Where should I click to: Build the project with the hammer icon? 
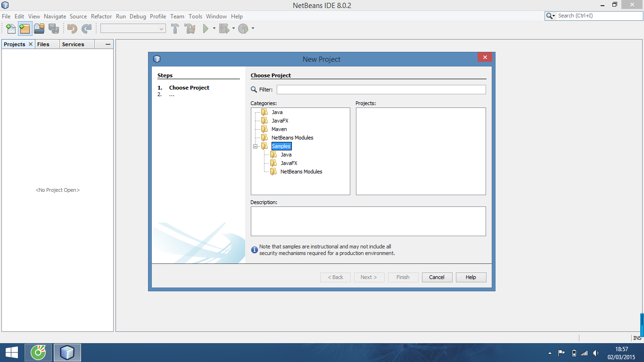(175, 28)
